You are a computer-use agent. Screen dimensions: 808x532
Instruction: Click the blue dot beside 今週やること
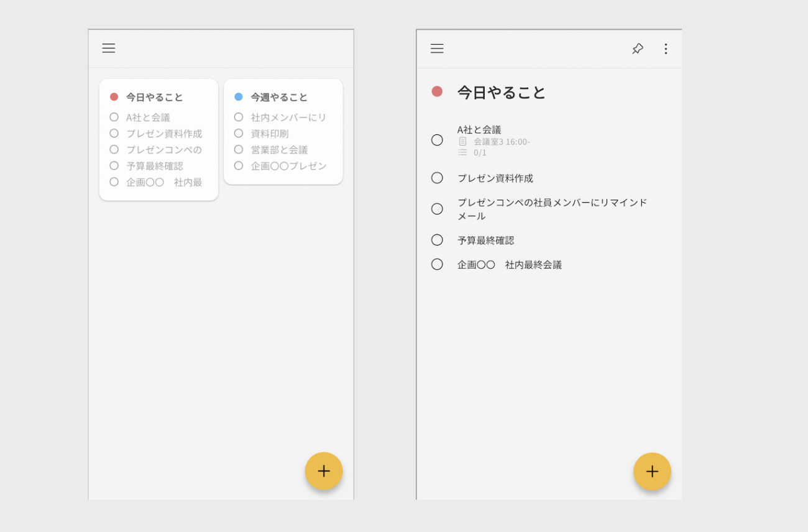(x=239, y=96)
